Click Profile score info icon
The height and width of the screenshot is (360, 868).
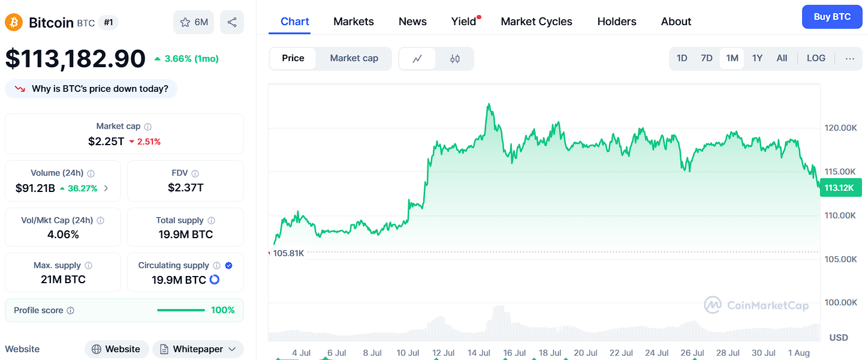coord(71,311)
